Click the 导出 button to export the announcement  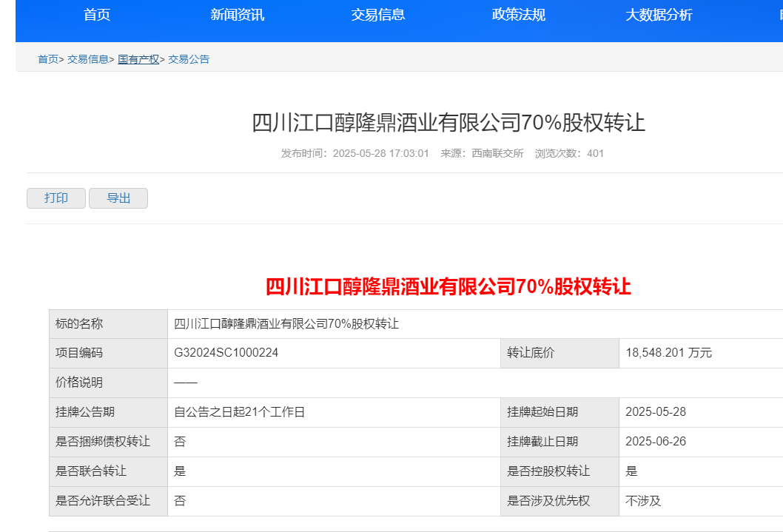pos(118,198)
